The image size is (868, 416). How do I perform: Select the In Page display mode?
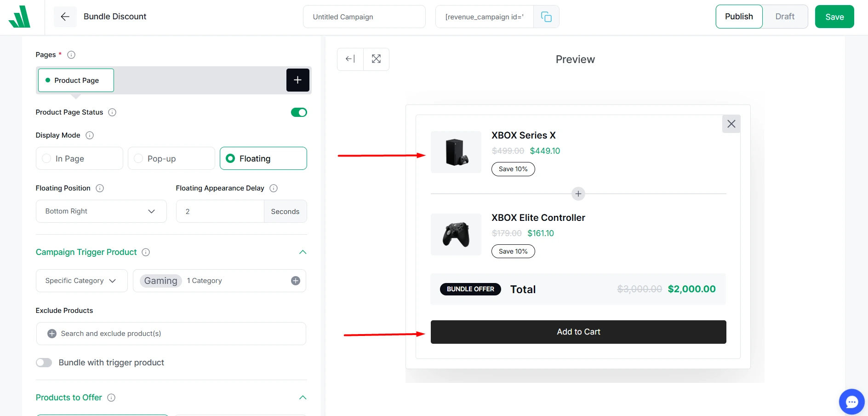tap(80, 158)
